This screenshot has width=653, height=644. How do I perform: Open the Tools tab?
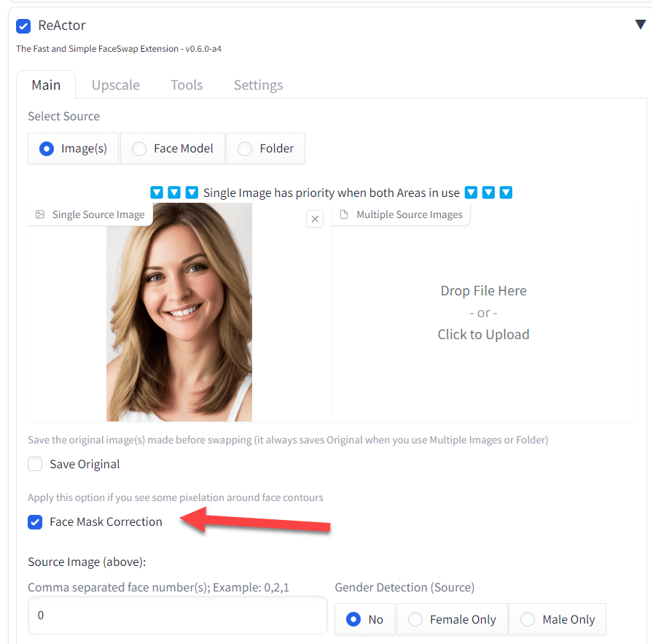coord(187,85)
